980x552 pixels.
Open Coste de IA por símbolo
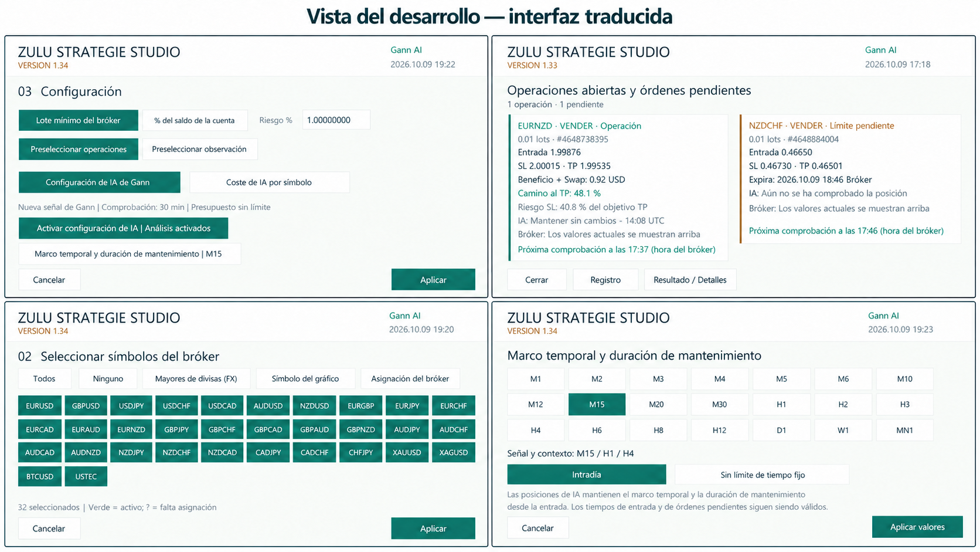(x=269, y=182)
